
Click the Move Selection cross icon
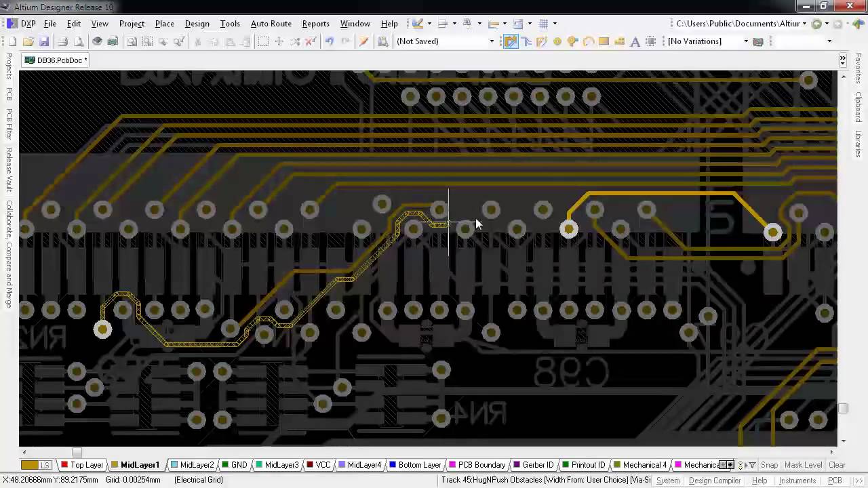pyautogui.click(x=279, y=41)
